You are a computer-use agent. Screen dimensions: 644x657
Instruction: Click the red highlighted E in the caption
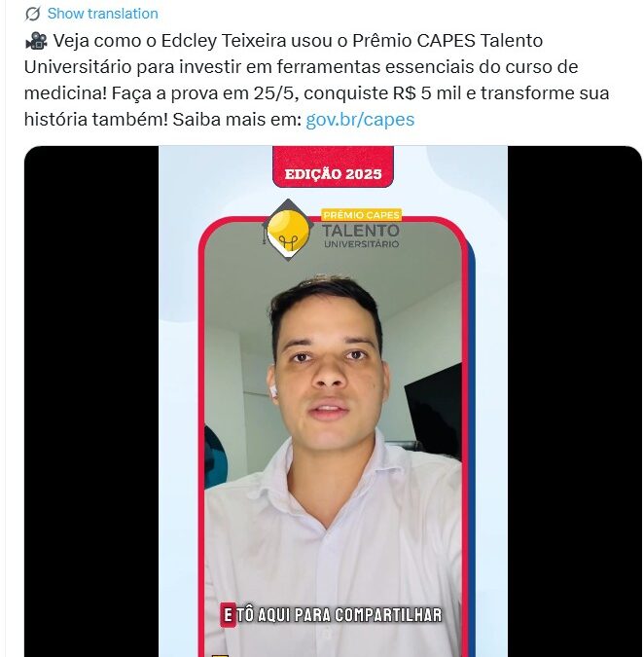(229, 615)
